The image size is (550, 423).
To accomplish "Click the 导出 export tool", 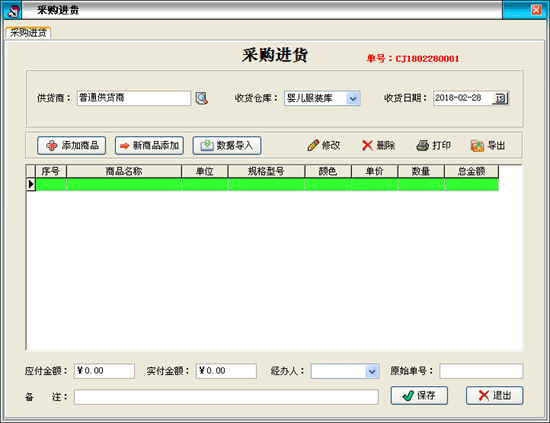I will point(488,145).
